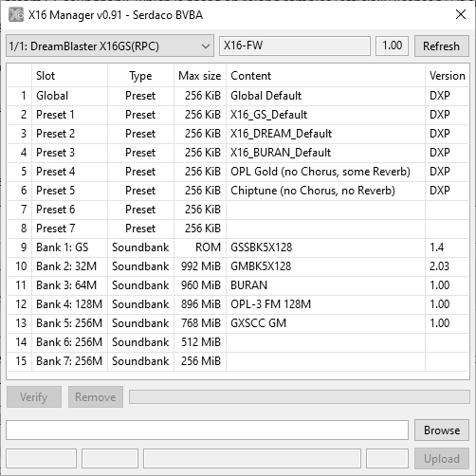Click the X16_DREAM_Default content cell
476x476 pixels.
[325, 134]
